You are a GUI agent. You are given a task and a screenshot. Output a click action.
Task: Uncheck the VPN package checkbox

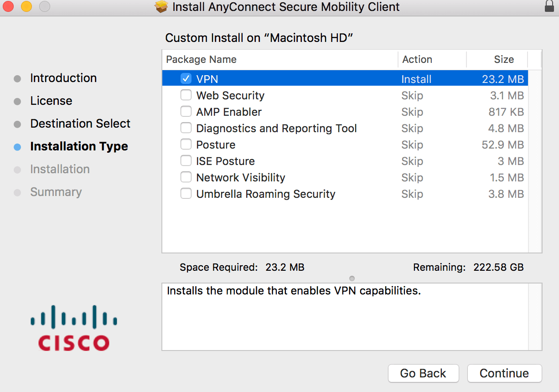[186, 78]
